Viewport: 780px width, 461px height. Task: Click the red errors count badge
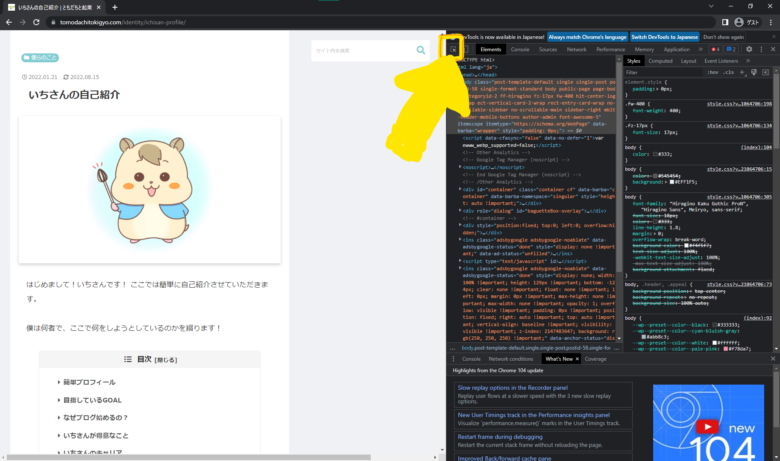pos(715,49)
